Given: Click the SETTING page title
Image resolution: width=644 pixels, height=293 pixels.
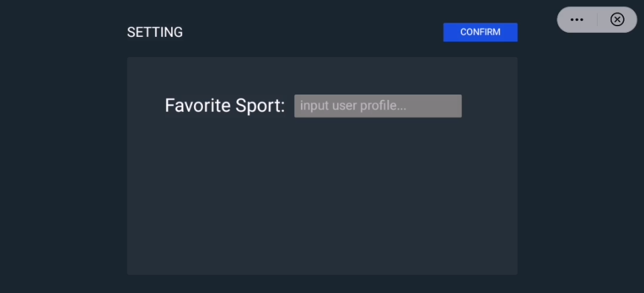Looking at the screenshot, I should pos(154,32).
